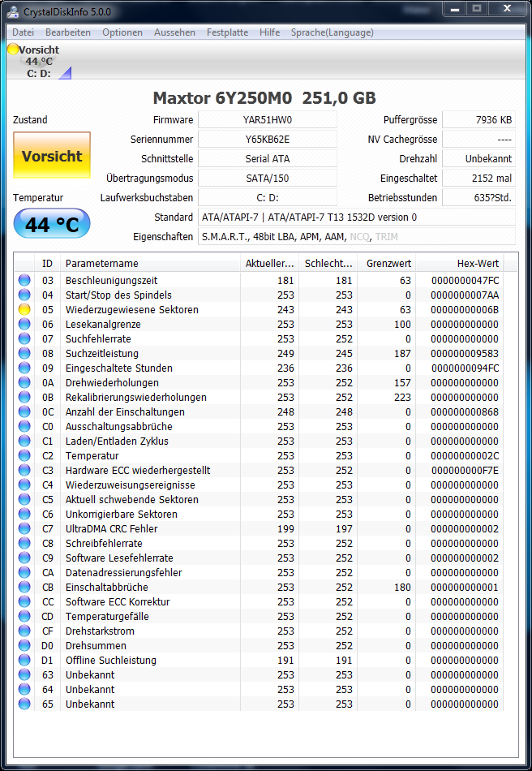Click the ID column header
This screenshot has height=771, width=532.
tap(47, 263)
